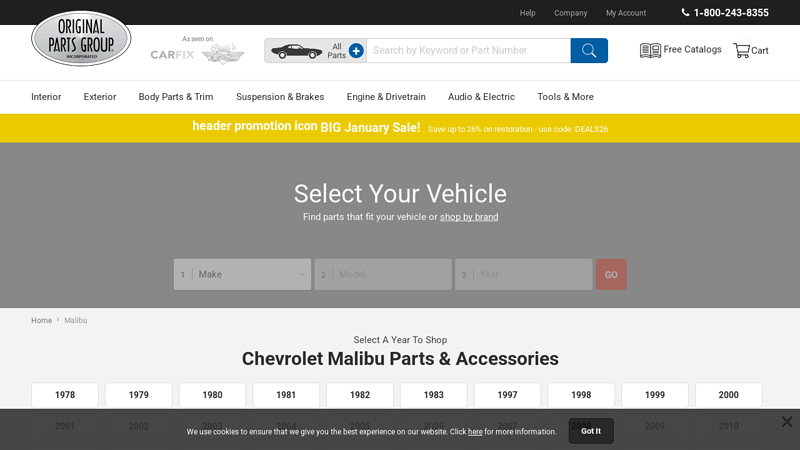Open the shopping cart icon

(x=741, y=50)
